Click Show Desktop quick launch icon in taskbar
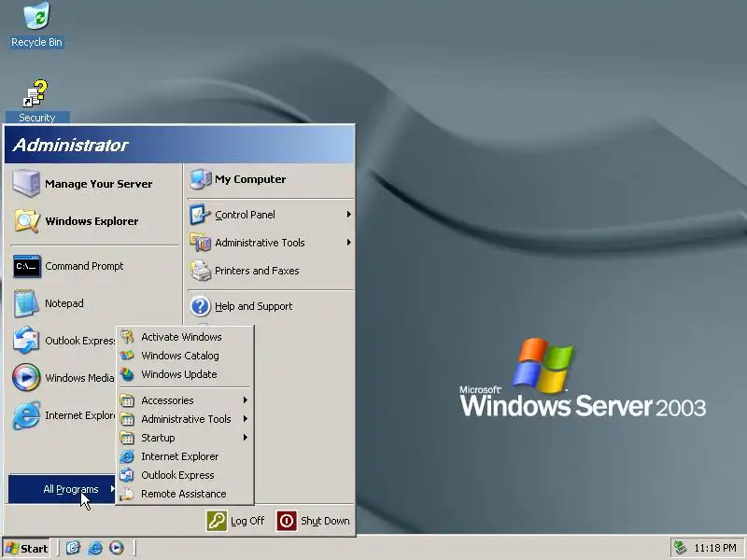This screenshot has height=560, width=747. tap(73, 548)
